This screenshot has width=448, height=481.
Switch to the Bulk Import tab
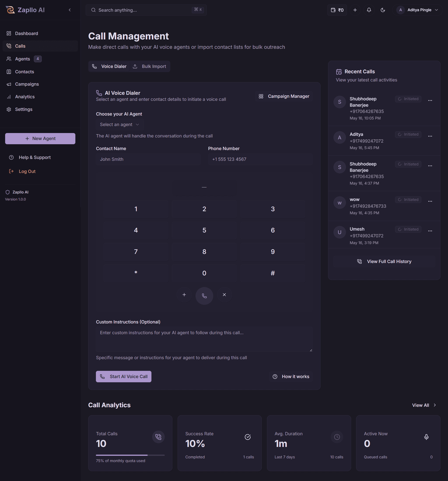tap(150, 66)
